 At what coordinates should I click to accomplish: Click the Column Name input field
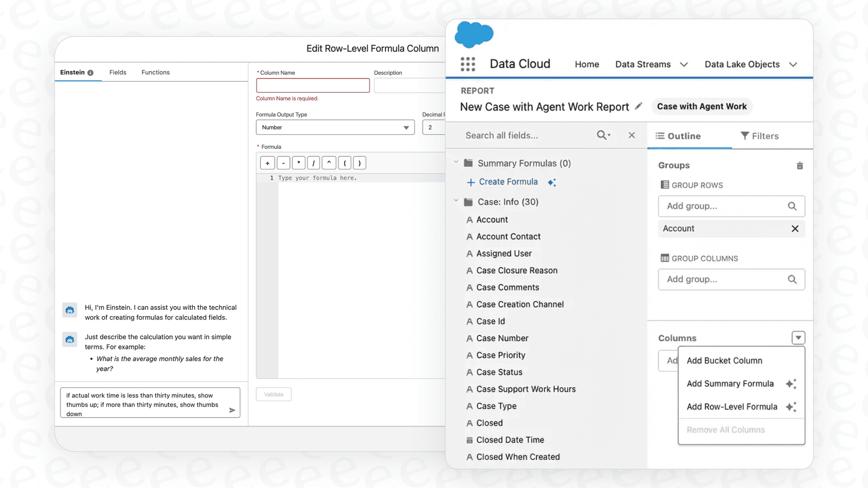tap(313, 85)
